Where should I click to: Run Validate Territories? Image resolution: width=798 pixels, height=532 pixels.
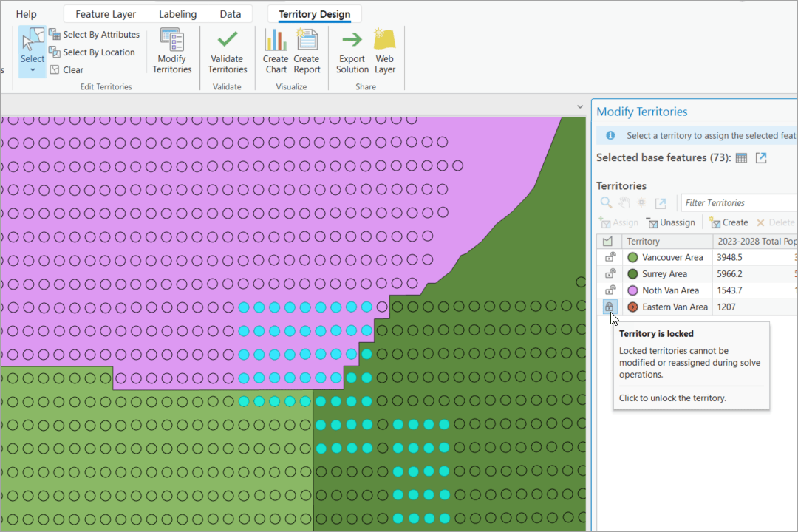(227, 51)
